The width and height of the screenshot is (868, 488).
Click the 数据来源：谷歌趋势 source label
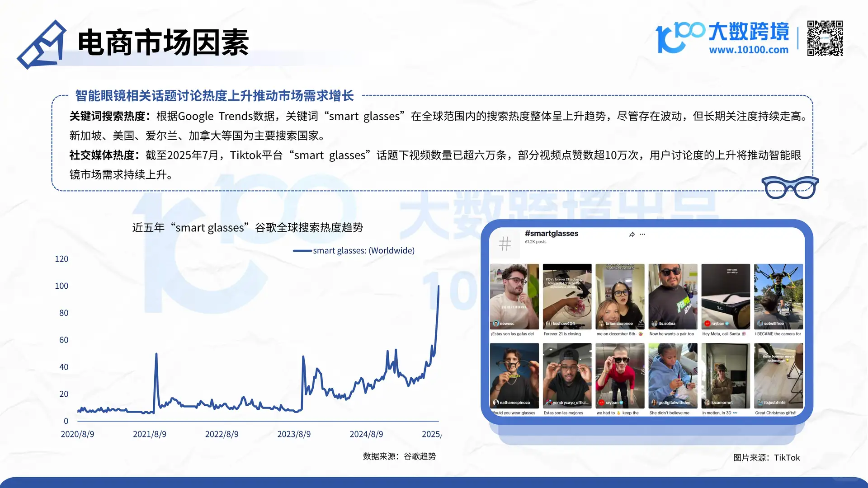tap(400, 456)
